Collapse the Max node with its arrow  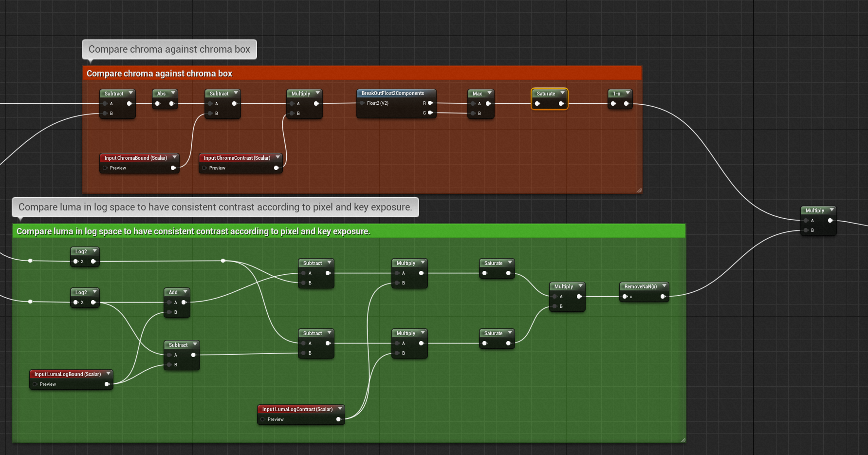point(489,93)
